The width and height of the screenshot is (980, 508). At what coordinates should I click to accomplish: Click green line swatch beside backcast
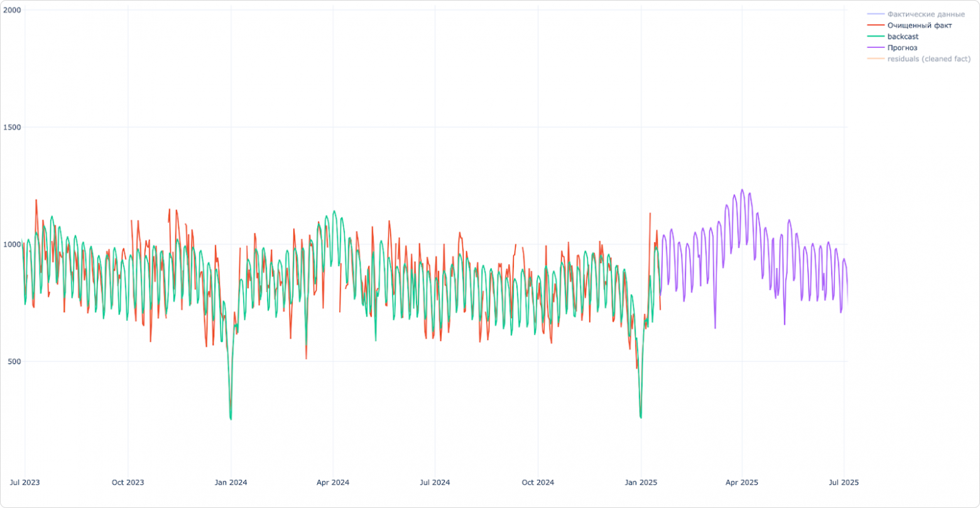pos(875,37)
